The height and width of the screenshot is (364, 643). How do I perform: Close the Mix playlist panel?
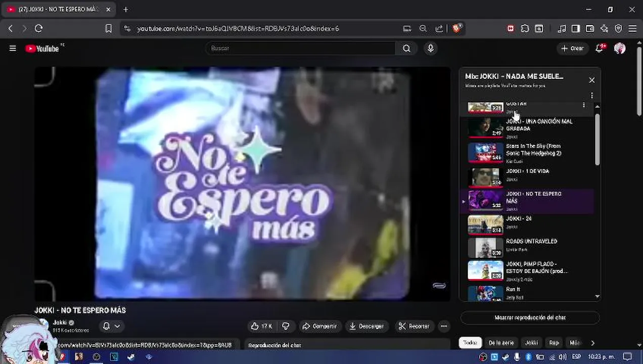coord(591,80)
